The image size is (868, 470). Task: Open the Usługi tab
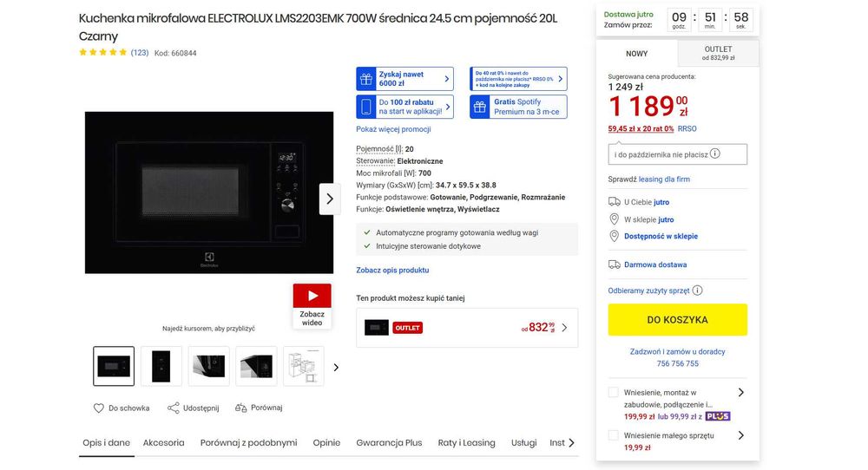(523, 443)
